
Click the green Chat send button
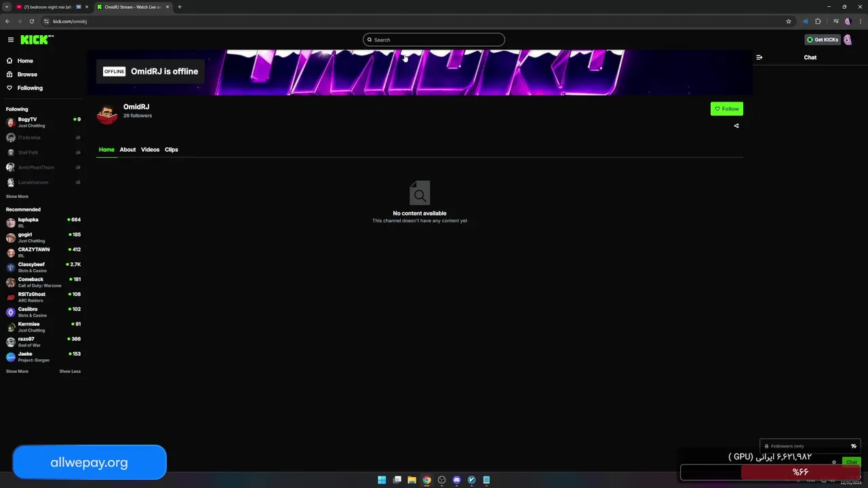tap(852, 462)
